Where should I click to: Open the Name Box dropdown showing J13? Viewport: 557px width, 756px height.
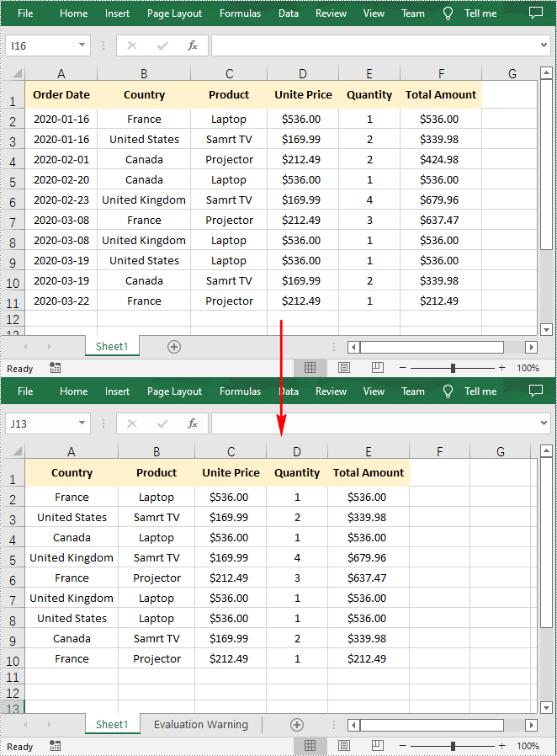[x=82, y=423]
